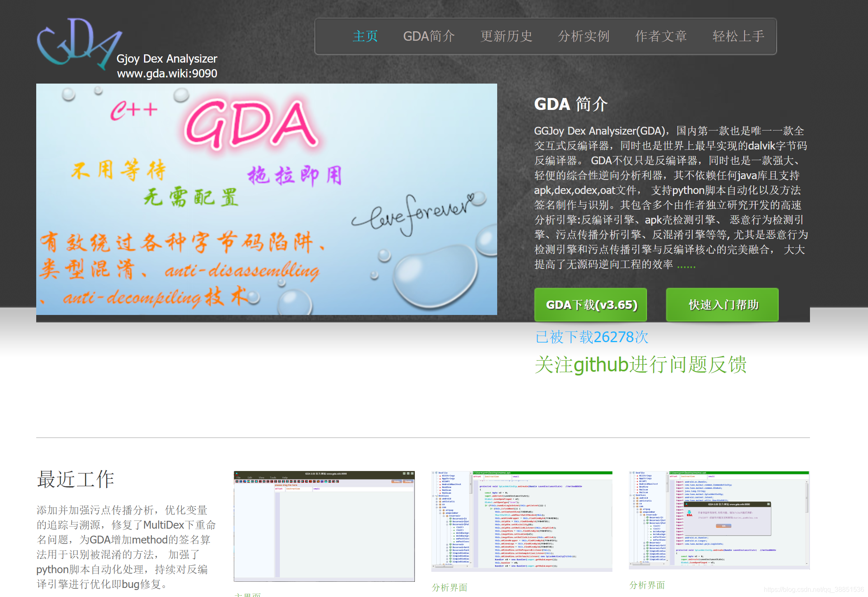The height and width of the screenshot is (597, 868).
Task: Open the 分析实例 menu item
Action: coord(584,36)
